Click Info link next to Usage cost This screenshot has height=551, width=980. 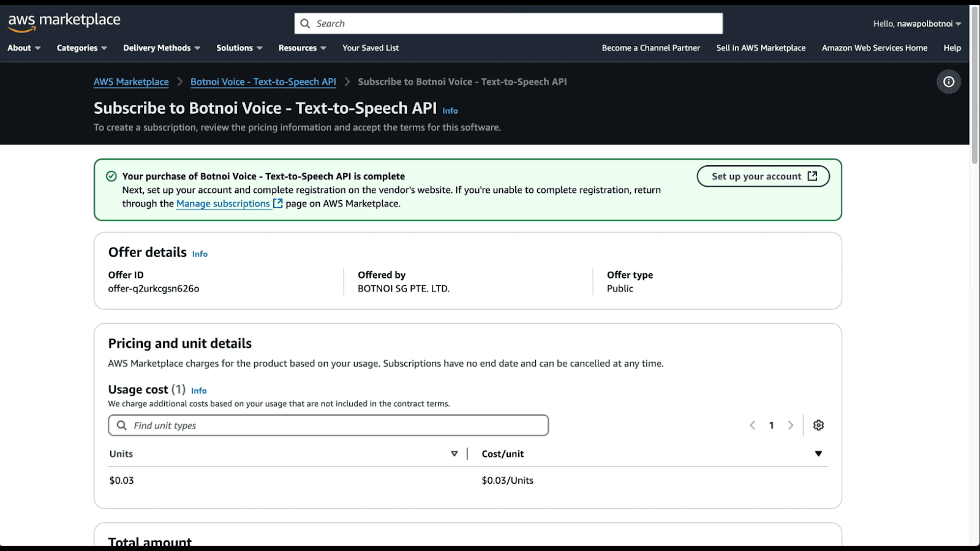click(198, 391)
